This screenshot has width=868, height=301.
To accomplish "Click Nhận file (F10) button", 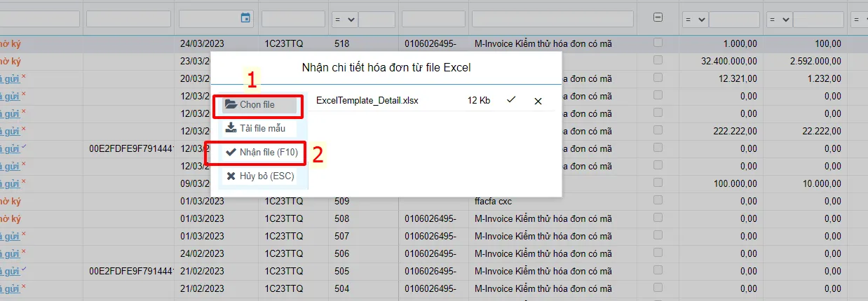I will pyautogui.click(x=262, y=152).
